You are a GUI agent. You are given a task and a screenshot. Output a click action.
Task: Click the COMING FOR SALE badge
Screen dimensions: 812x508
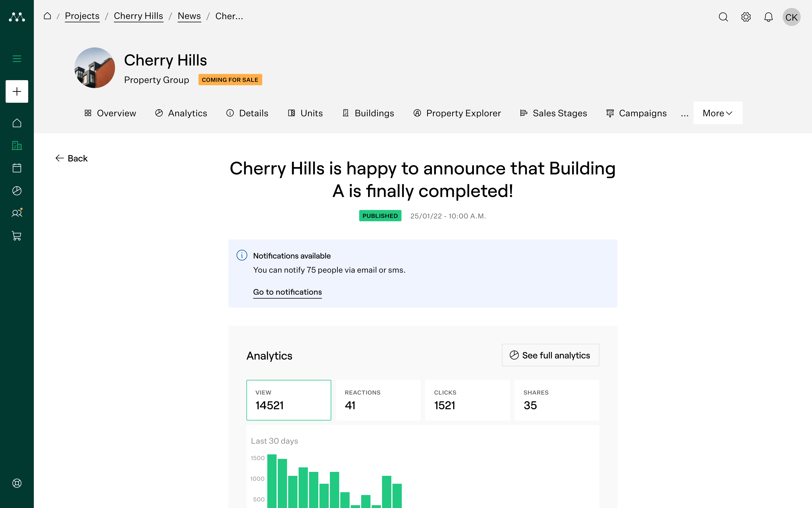(230, 80)
